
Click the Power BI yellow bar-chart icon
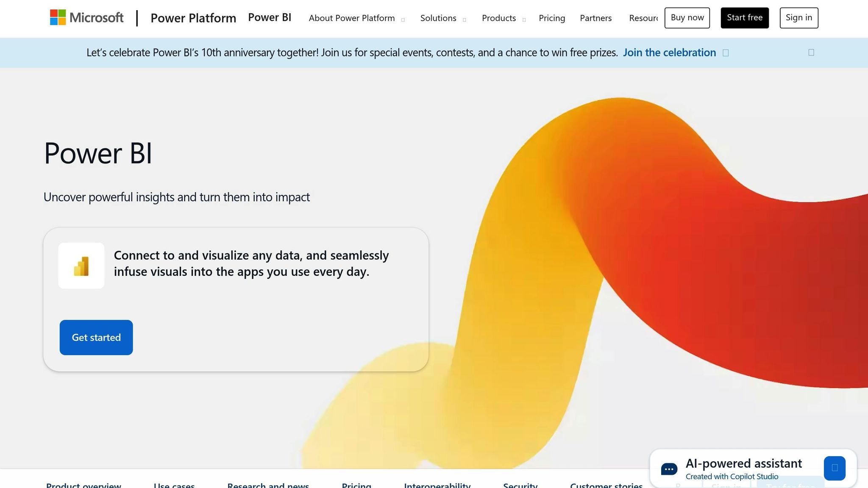[81, 265]
